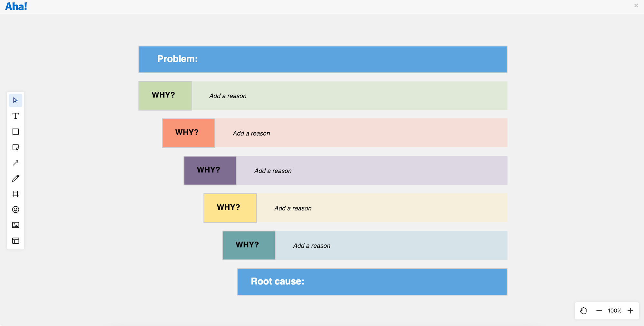Select the Connector arrow tool

click(x=15, y=163)
